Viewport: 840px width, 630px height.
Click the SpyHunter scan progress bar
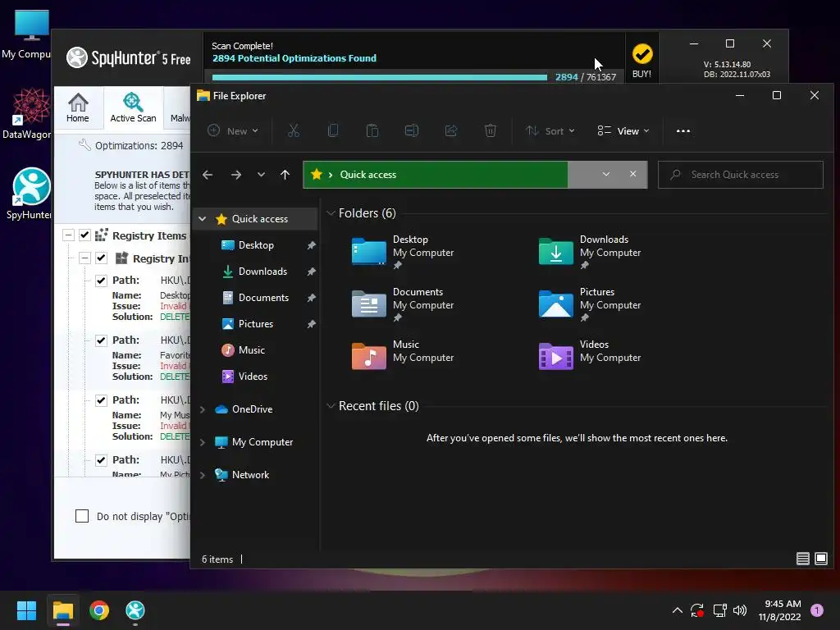point(379,78)
